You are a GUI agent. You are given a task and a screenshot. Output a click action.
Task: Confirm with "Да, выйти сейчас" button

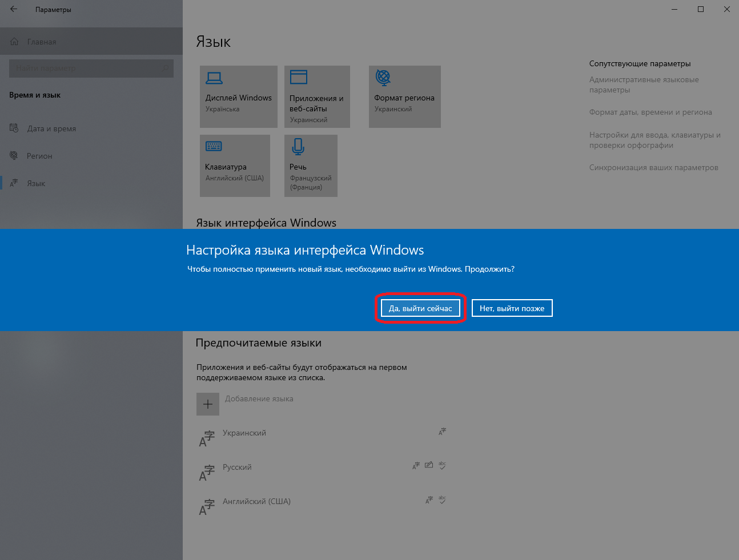[x=420, y=308]
